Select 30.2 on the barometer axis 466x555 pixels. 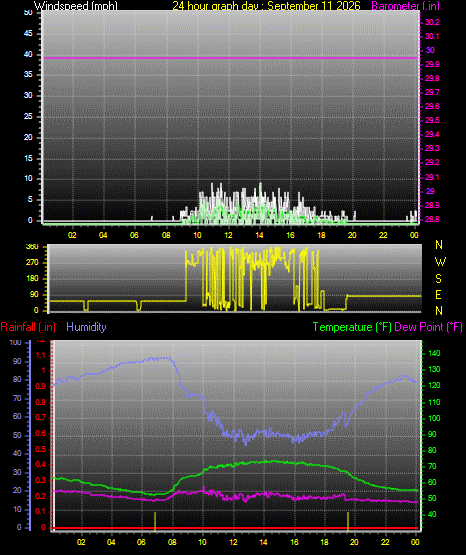click(x=432, y=22)
